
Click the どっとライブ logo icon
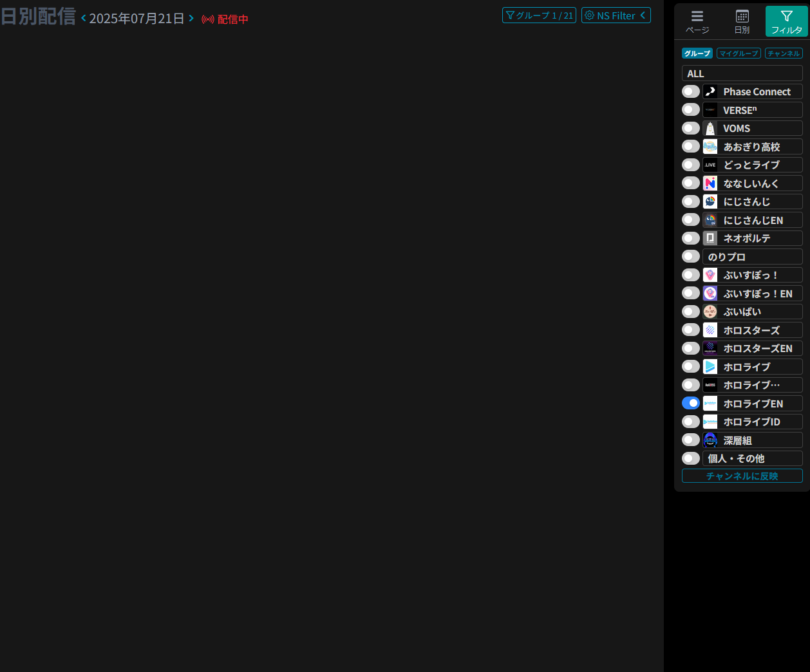(710, 165)
